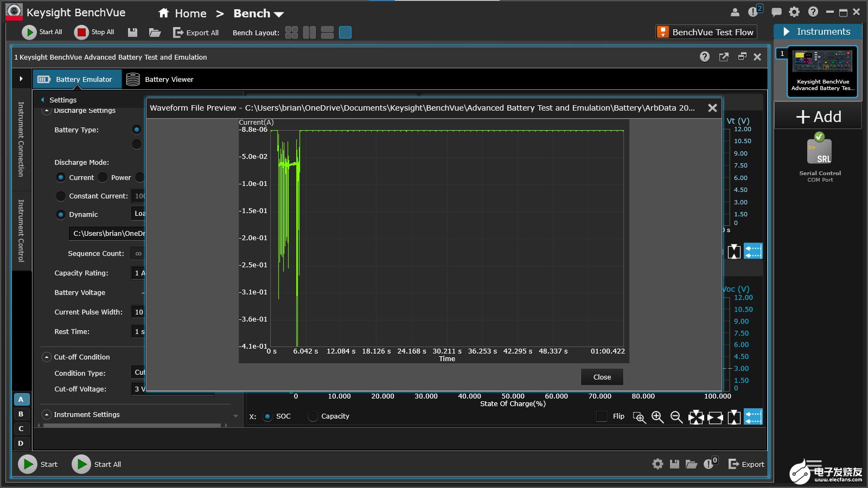Open Instrument Connection vertical tab
The width and height of the screenshot is (868, 488).
[21, 139]
